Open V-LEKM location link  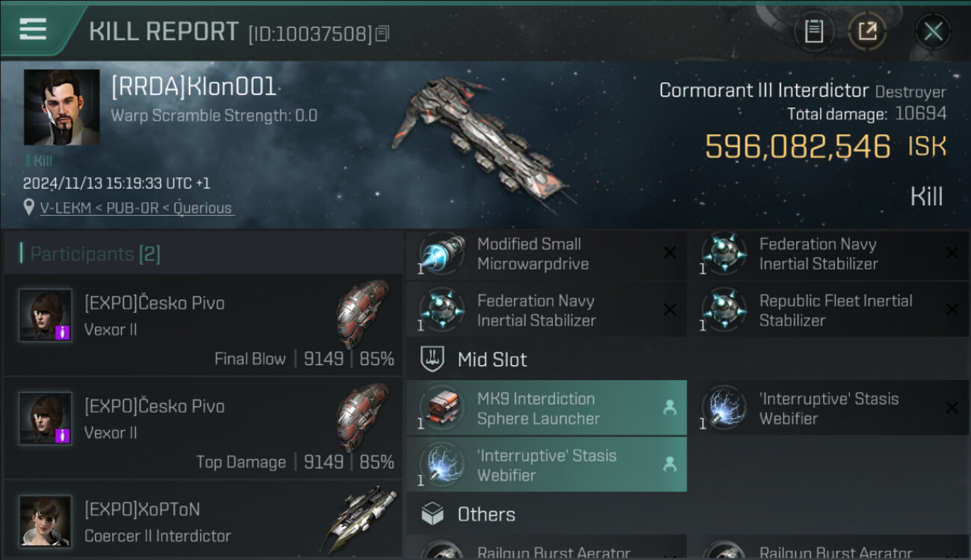coord(136,208)
